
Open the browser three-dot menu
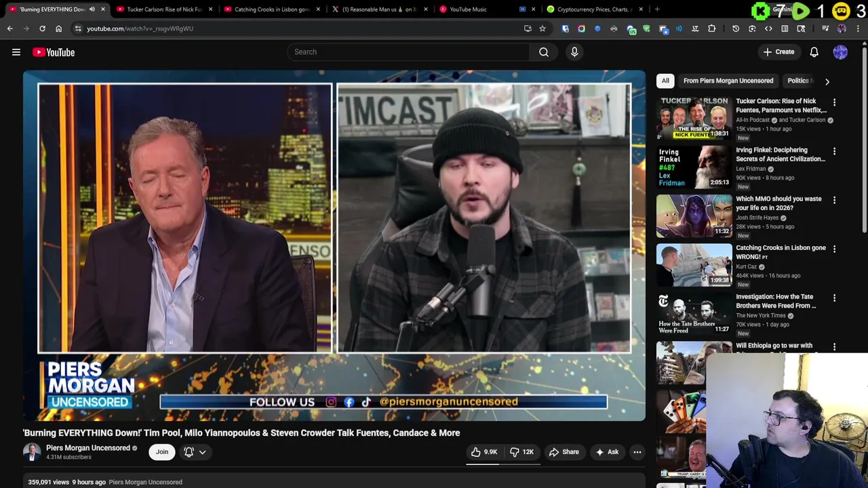858,28
